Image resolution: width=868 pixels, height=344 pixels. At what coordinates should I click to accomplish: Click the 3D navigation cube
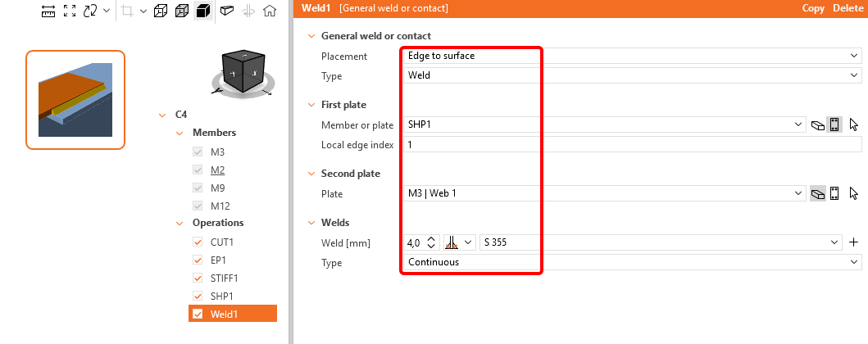tap(243, 72)
